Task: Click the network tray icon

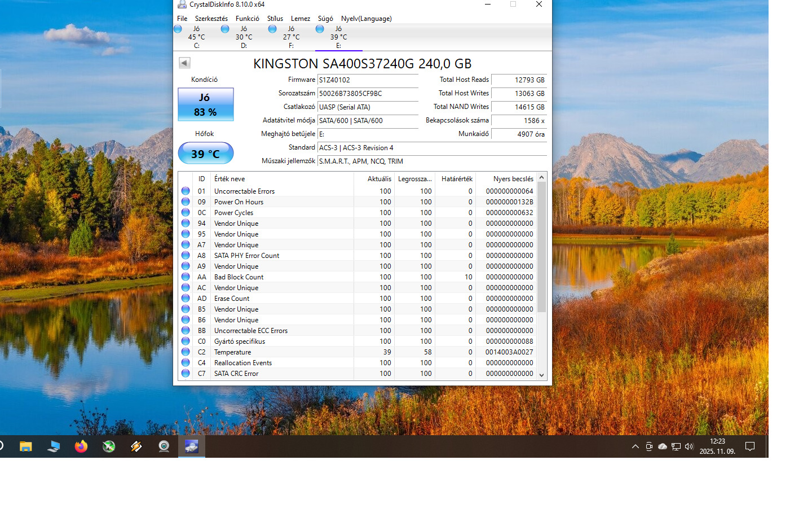Action: point(676,446)
